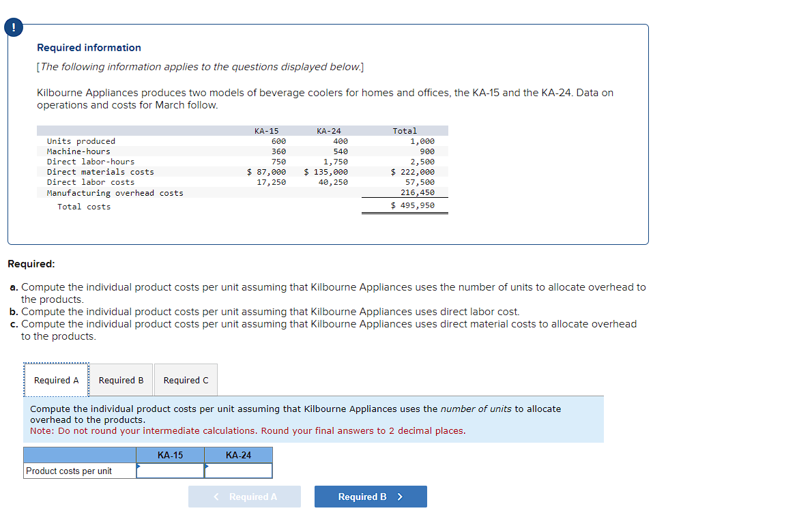The height and width of the screenshot is (530, 812).
Task: Click the 17,250 direct labor cell
Action: (272, 182)
